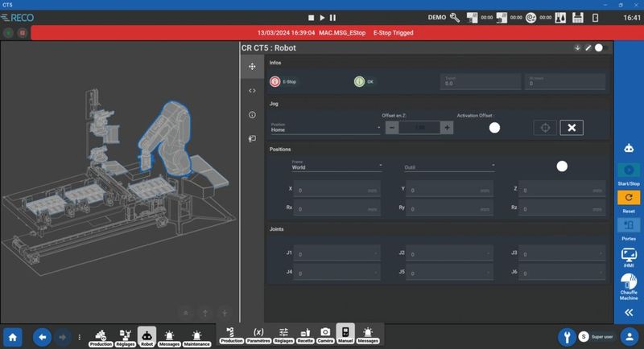
Task: Open the Position Home dropdown
Action: pyautogui.click(x=325, y=128)
